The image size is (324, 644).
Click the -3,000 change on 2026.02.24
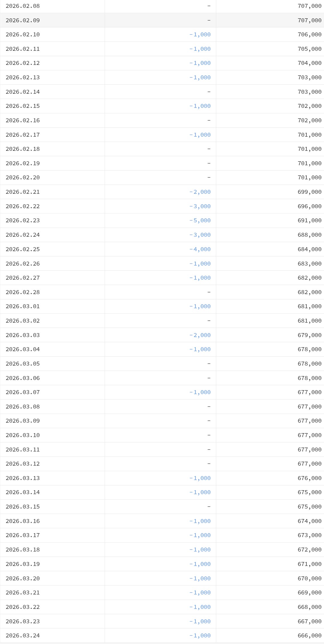[200, 235]
